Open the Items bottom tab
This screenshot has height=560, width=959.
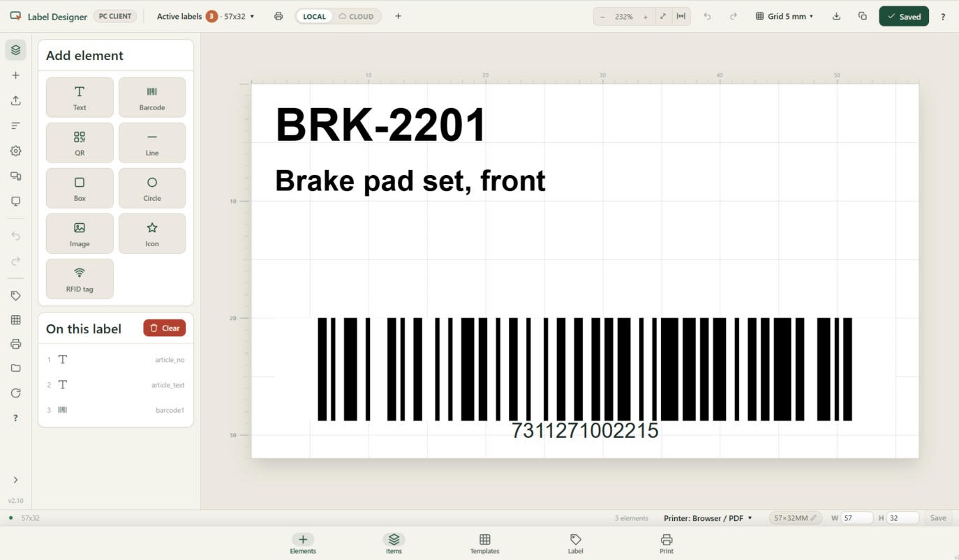click(394, 544)
